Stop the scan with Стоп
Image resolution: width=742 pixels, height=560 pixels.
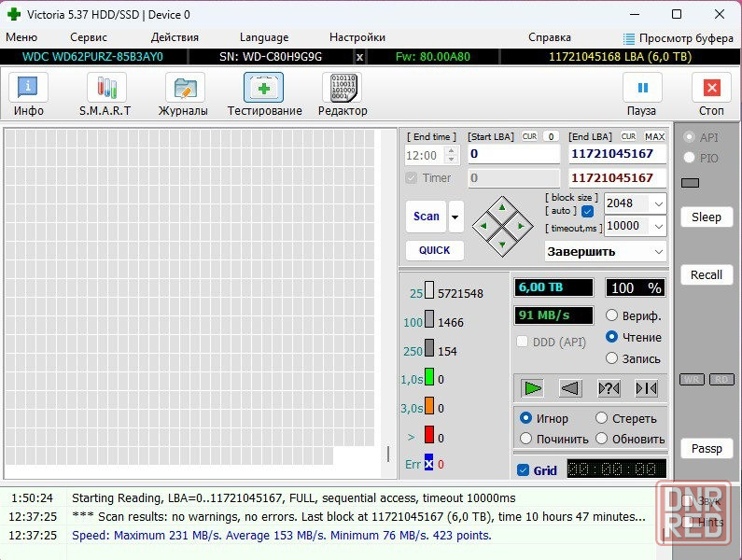pos(711,94)
